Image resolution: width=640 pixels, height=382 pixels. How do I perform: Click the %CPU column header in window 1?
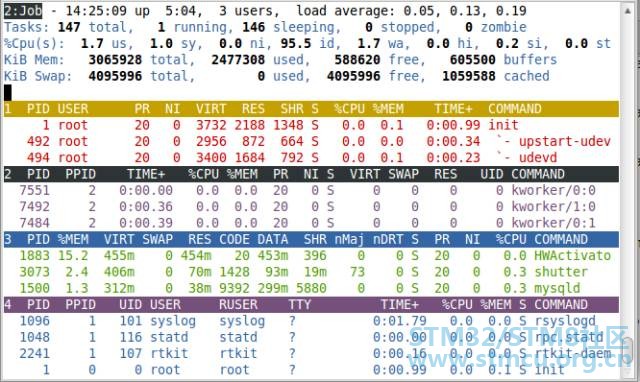(349, 109)
